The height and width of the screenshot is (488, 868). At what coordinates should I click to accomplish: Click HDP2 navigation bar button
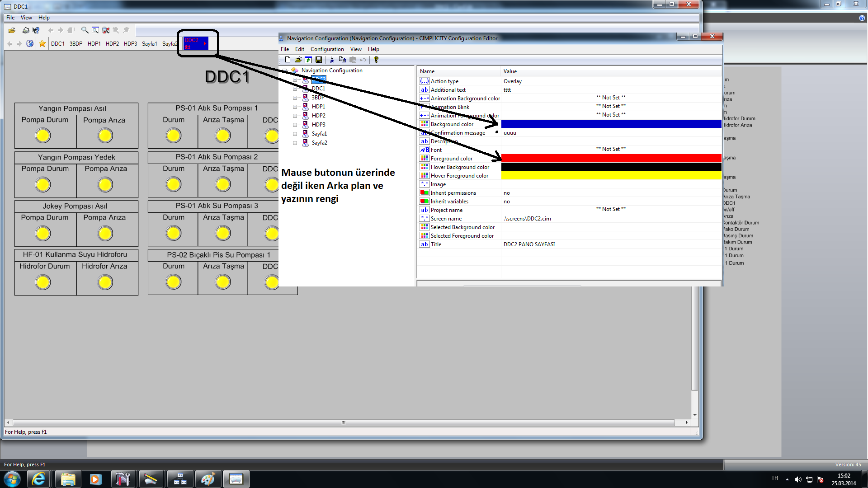pyautogui.click(x=112, y=44)
